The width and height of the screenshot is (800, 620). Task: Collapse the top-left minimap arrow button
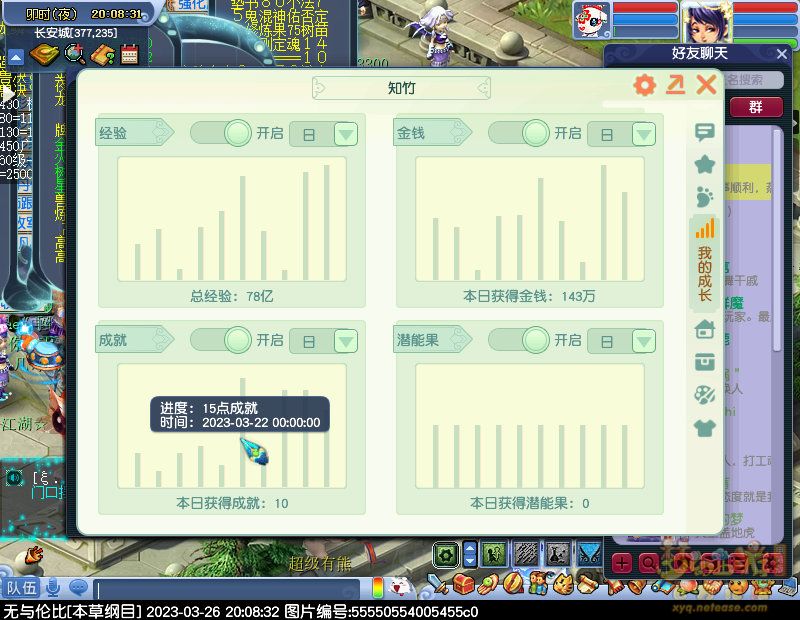(15, 57)
